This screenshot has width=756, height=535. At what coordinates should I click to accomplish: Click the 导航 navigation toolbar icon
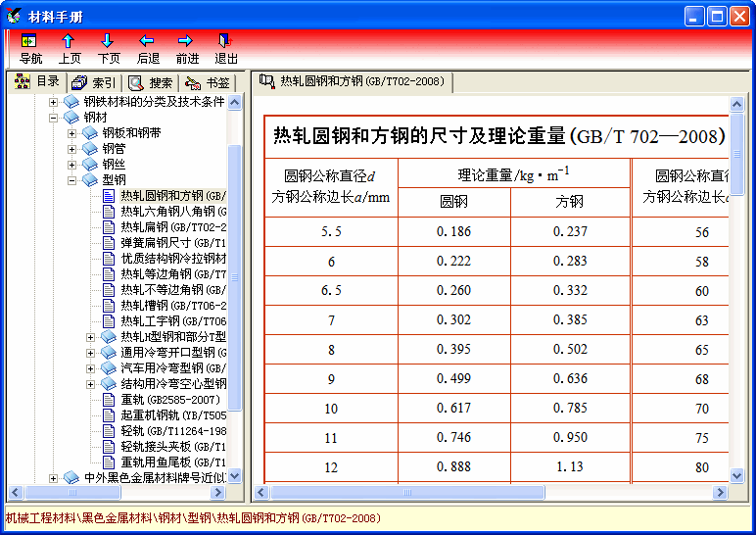pyautogui.click(x=30, y=48)
